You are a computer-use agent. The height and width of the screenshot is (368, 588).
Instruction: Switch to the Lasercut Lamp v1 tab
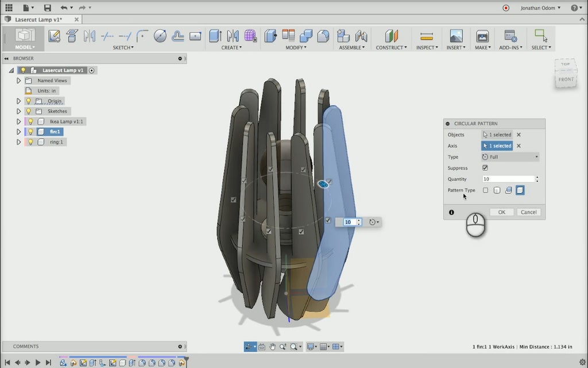(38, 19)
